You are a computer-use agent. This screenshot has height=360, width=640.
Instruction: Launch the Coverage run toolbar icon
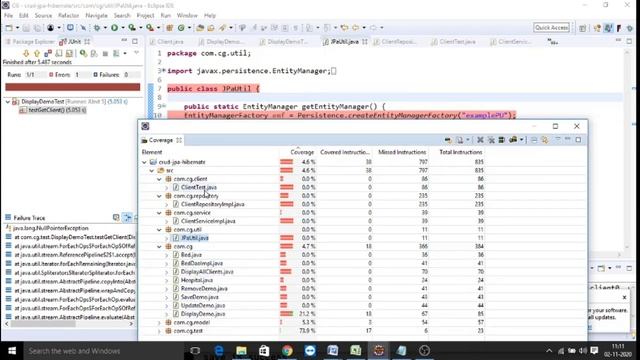point(132,28)
